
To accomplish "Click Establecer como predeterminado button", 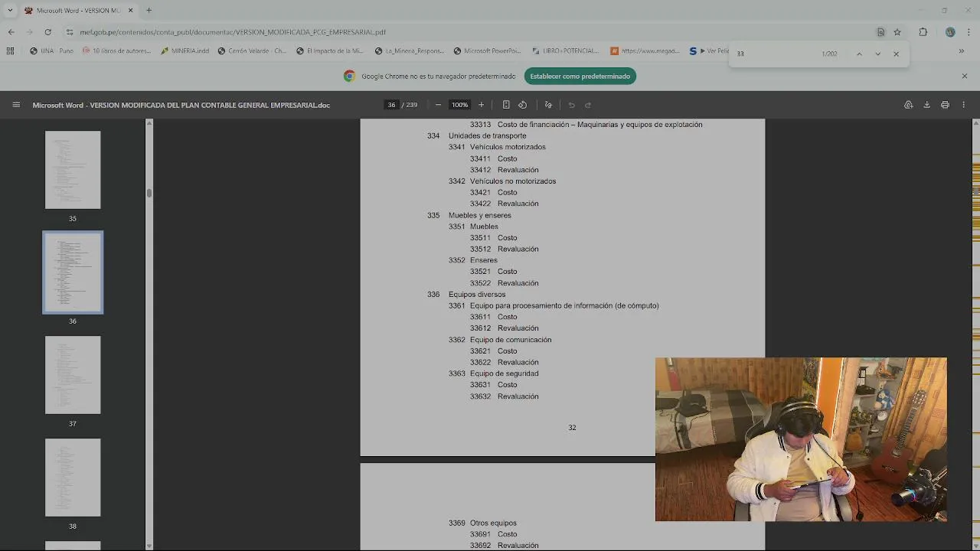I will (x=580, y=76).
